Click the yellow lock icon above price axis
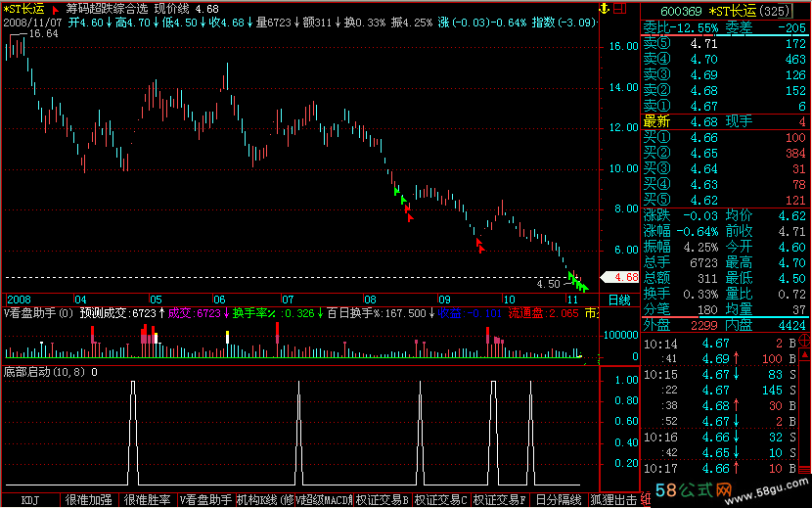 pyautogui.click(x=602, y=8)
